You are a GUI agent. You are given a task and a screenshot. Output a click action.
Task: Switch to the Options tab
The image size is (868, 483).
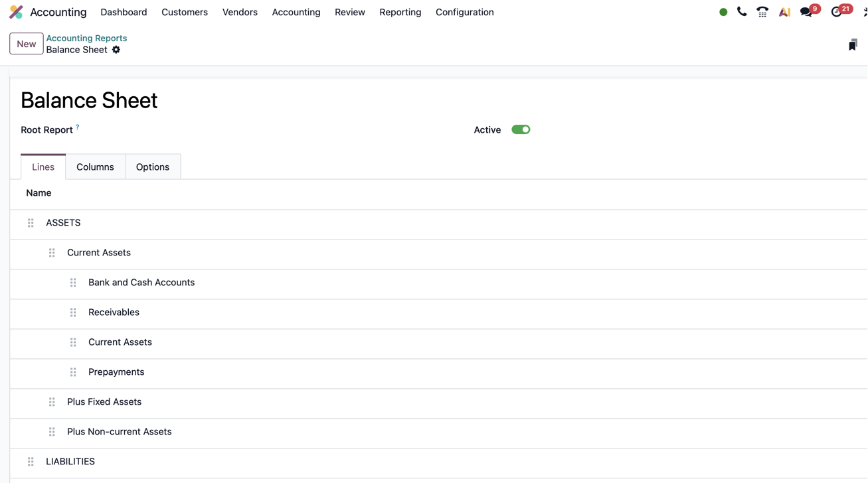tap(153, 167)
